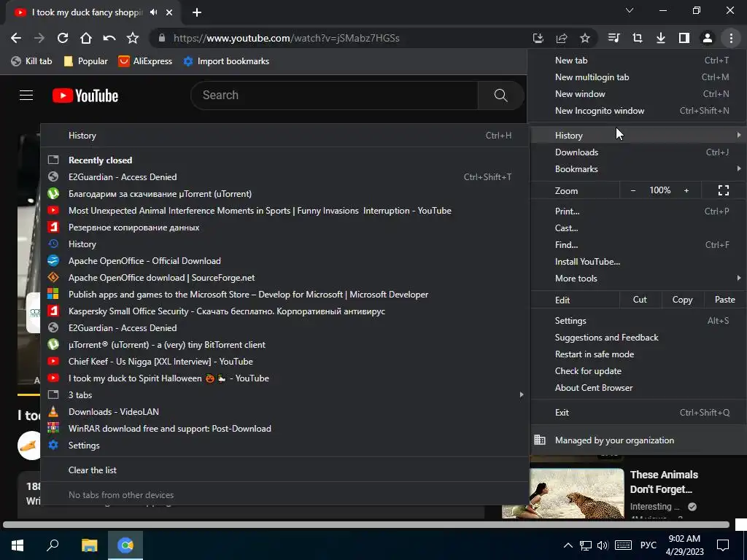Open YouTube hamburger guide menu

tap(26, 96)
